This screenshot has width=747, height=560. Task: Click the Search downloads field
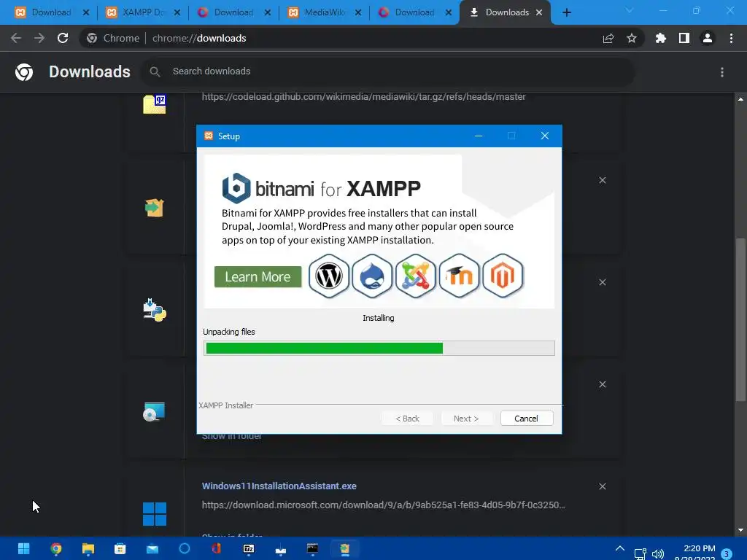tap(388, 71)
